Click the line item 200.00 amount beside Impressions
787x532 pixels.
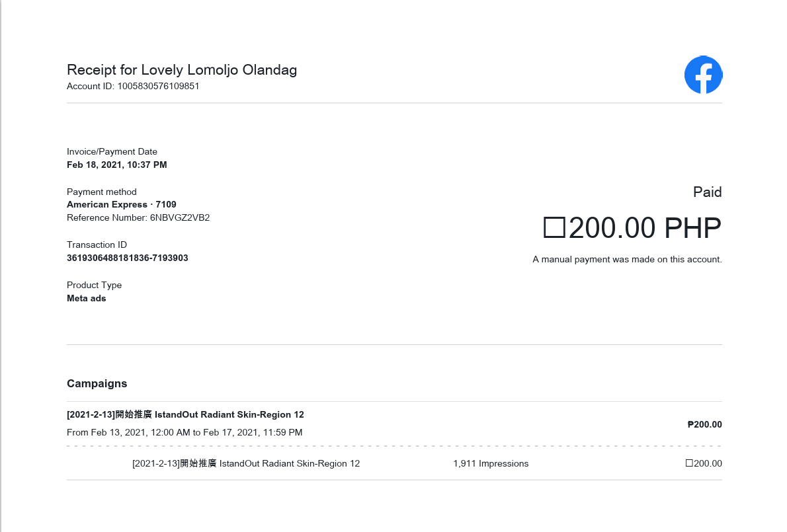[x=704, y=463]
